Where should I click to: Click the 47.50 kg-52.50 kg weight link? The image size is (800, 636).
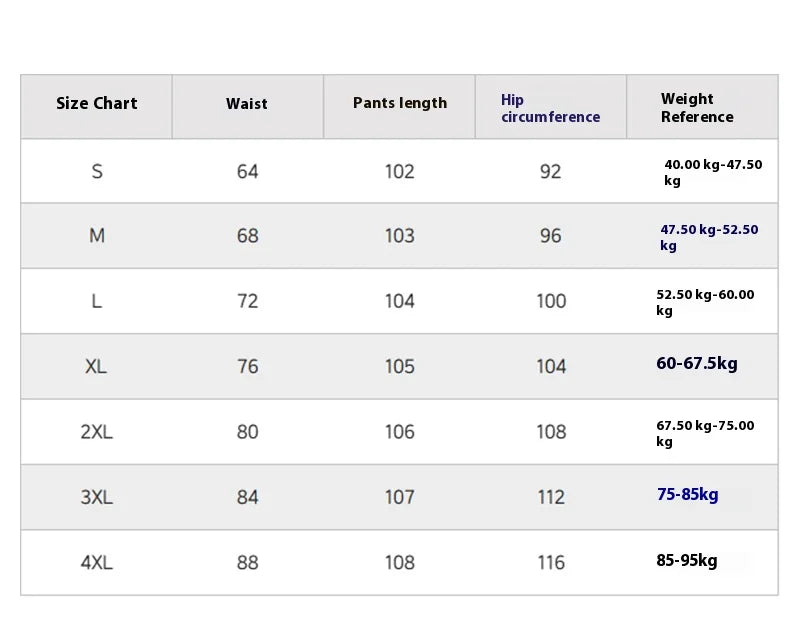709,237
